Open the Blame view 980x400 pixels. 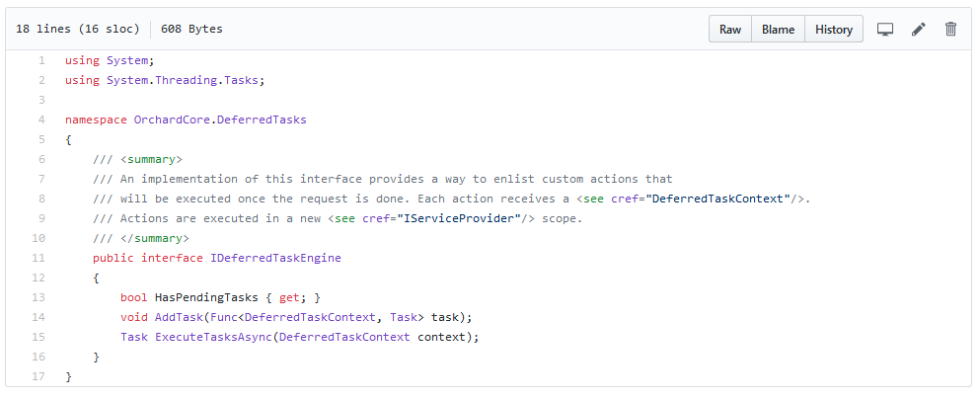coord(778,30)
